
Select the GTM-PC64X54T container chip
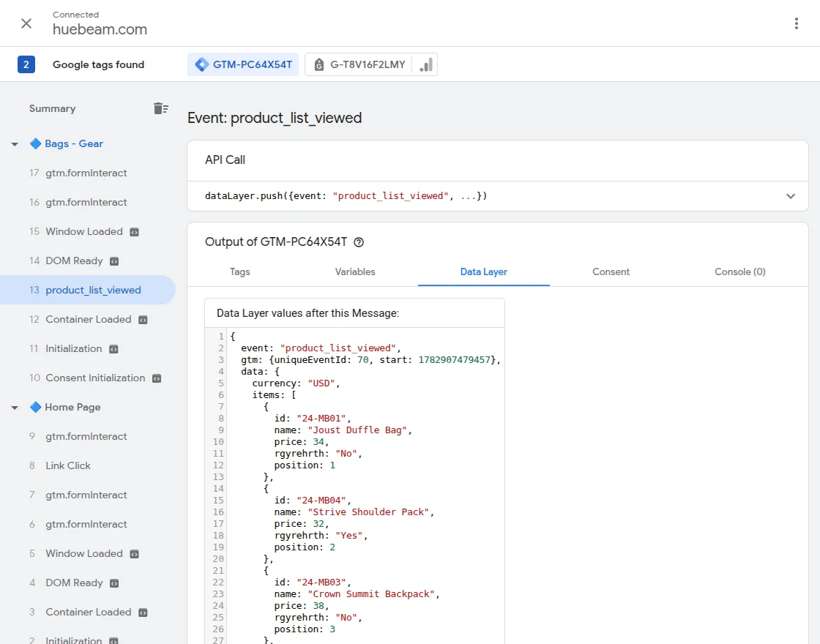tap(243, 64)
